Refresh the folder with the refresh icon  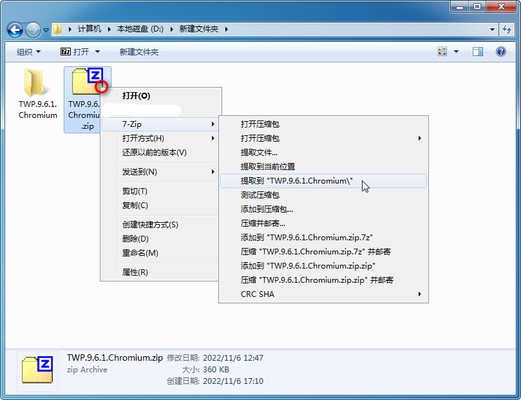[x=507, y=29]
